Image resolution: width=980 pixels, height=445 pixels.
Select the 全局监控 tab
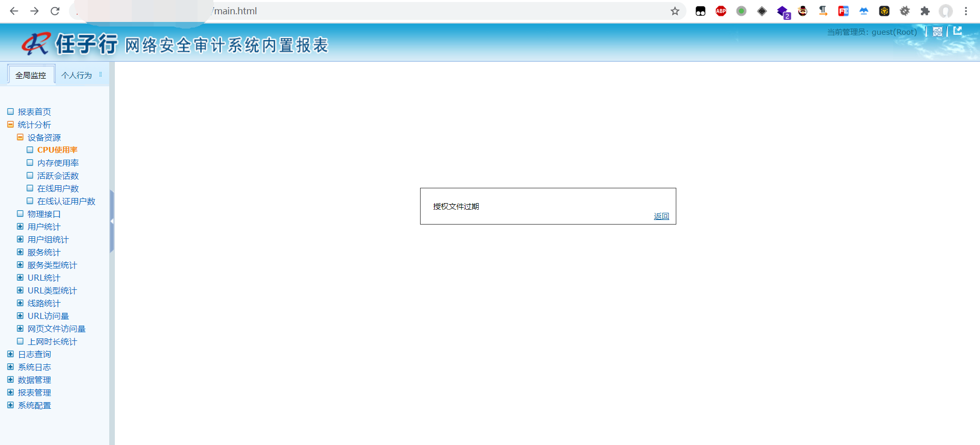(31, 75)
